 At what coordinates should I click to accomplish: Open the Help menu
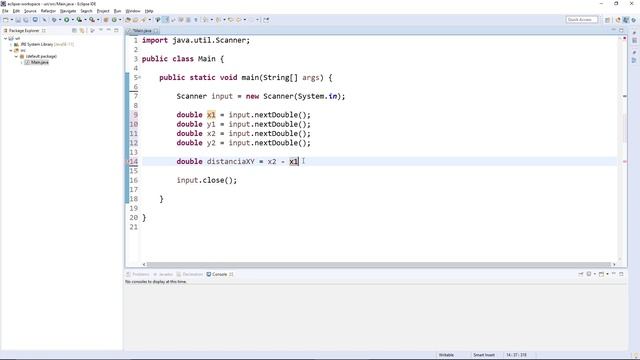[149, 11]
